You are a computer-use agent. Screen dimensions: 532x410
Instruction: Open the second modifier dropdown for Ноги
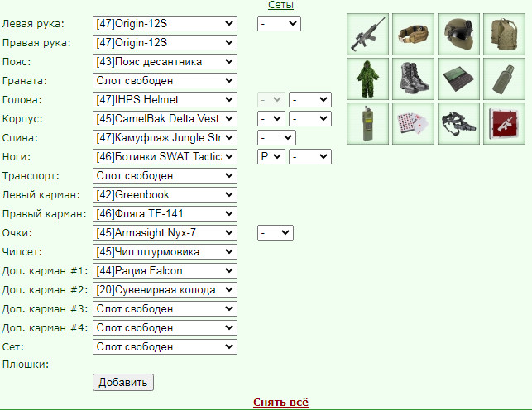310,156
